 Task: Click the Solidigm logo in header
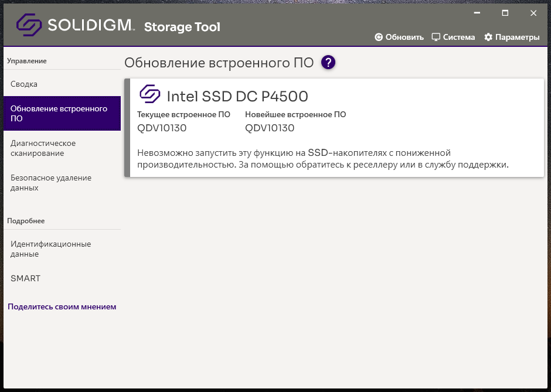tap(75, 25)
